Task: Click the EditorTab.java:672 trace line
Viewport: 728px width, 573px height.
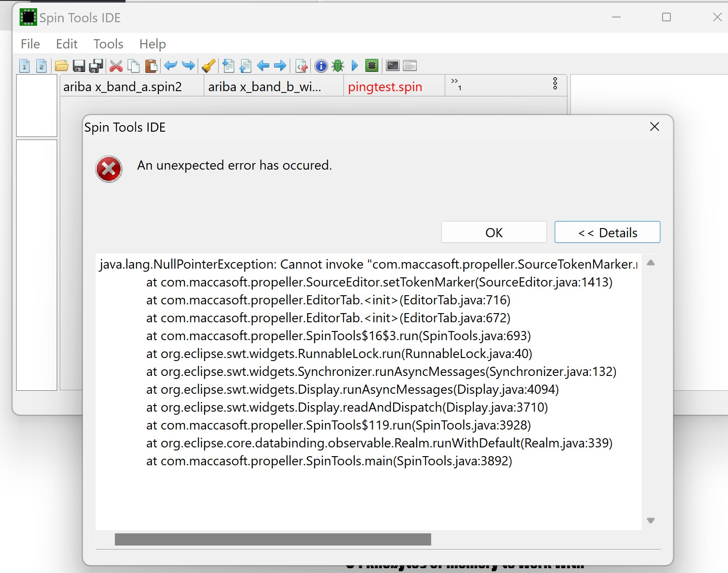Action: pyautogui.click(x=328, y=318)
